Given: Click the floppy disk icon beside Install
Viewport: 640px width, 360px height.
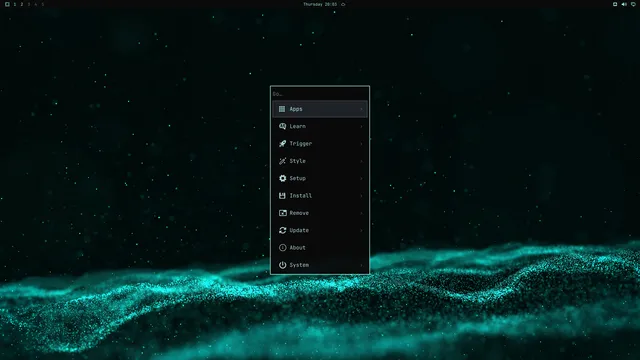Looking at the screenshot, I should point(282,196).
